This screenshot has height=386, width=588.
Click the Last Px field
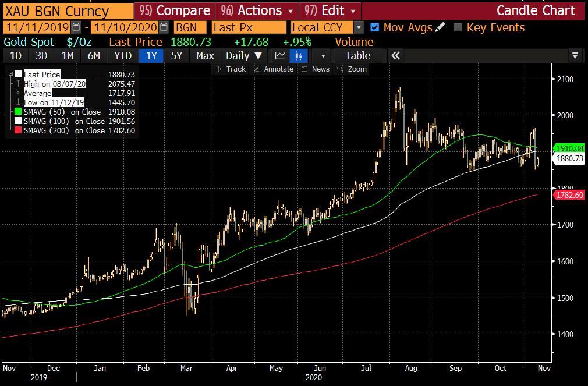249,27
